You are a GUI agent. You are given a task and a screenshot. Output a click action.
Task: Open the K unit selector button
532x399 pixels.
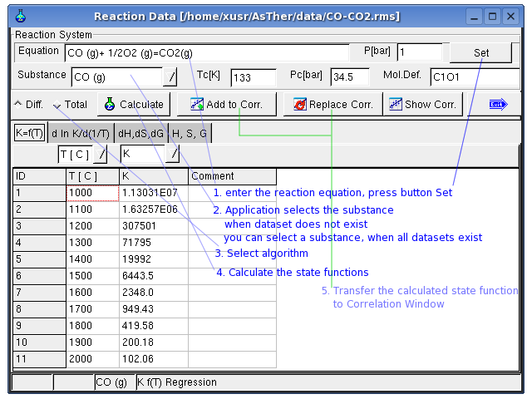(172, 154)
